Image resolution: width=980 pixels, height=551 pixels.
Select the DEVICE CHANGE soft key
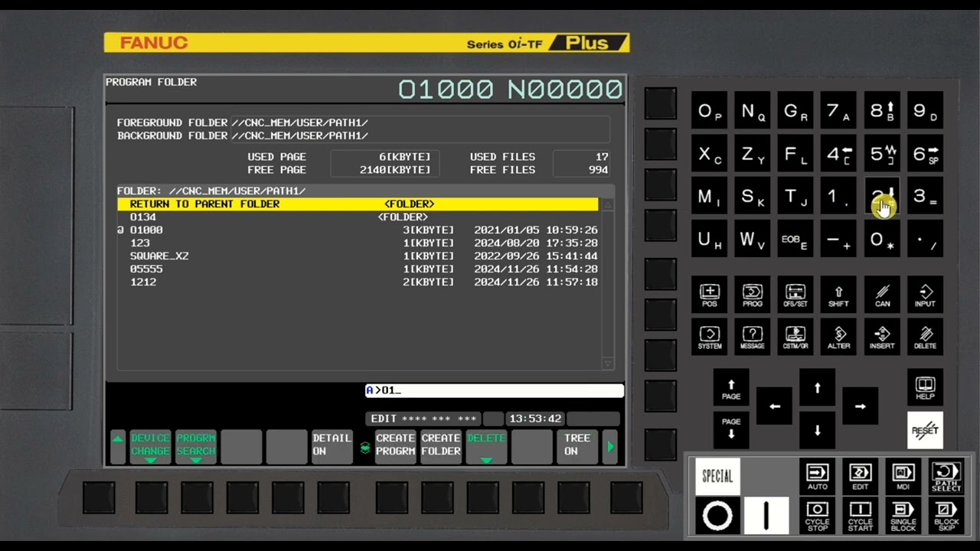click(150, 446)
